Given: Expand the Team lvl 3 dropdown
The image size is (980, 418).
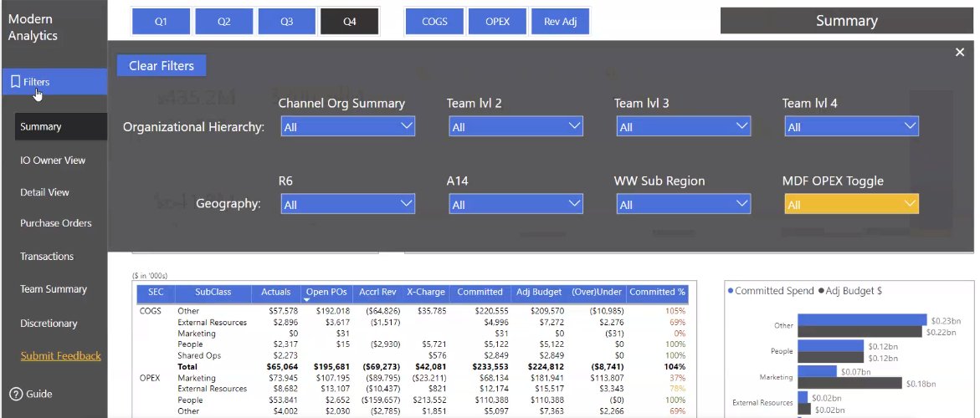Looking at the screenshot, I should 684,126.
